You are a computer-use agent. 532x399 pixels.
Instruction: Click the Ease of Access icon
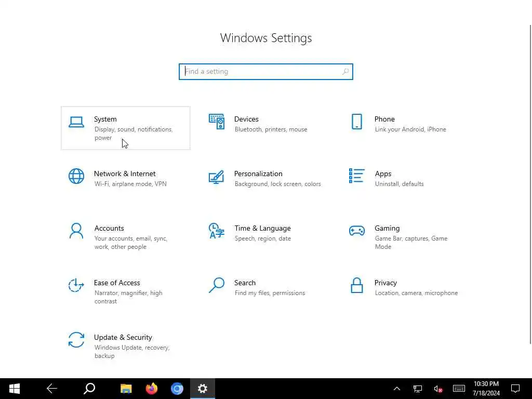tap(76, 285)
